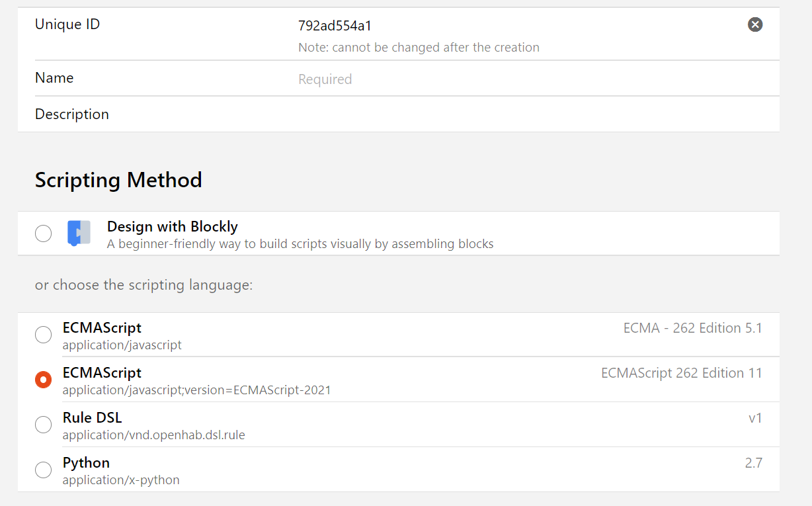Image resolution: width=812 pixels, height=506 pixels.
Task: Pick the Python radio button
Action: pos(43,470)
